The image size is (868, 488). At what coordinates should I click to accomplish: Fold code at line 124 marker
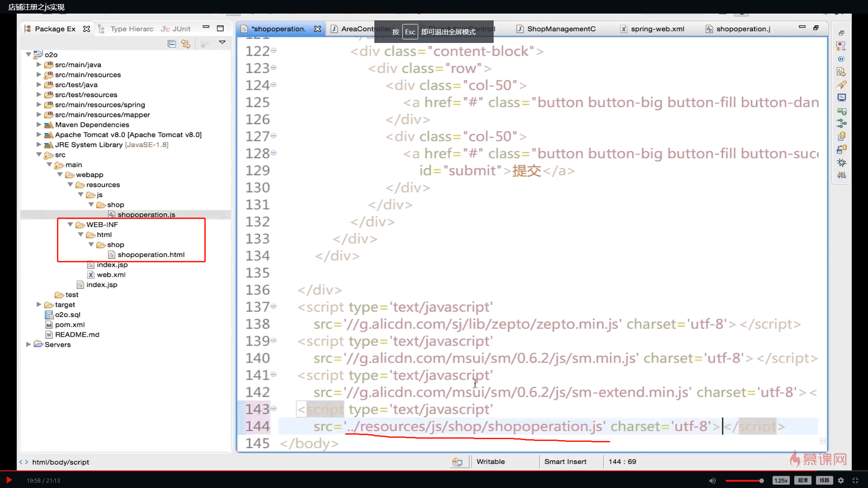pyautogui.click(x=274, y=85)
